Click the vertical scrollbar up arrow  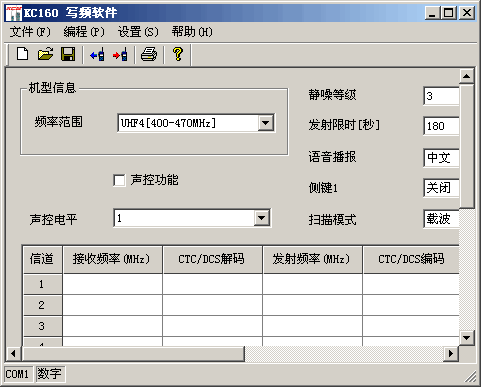click(x=467, y=77)
